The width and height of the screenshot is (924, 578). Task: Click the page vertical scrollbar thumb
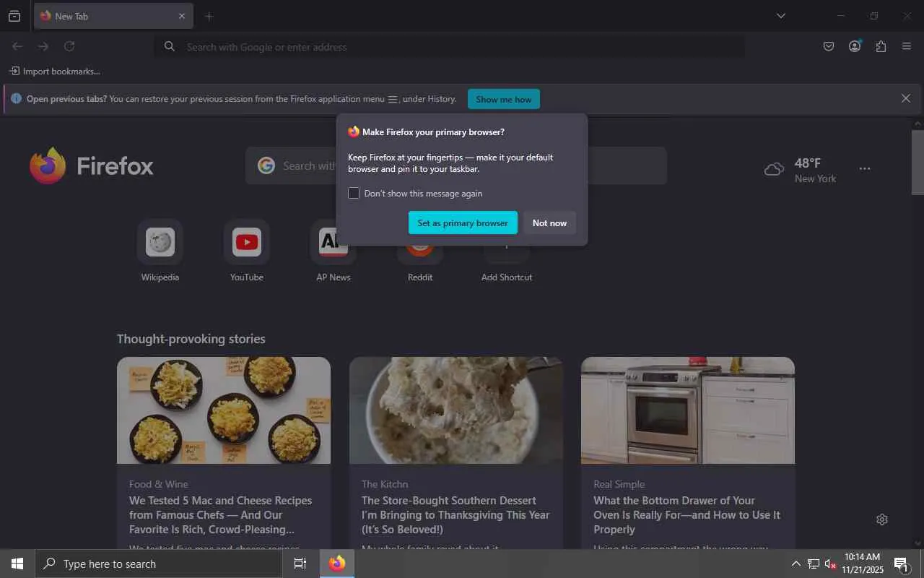point(918,163)
